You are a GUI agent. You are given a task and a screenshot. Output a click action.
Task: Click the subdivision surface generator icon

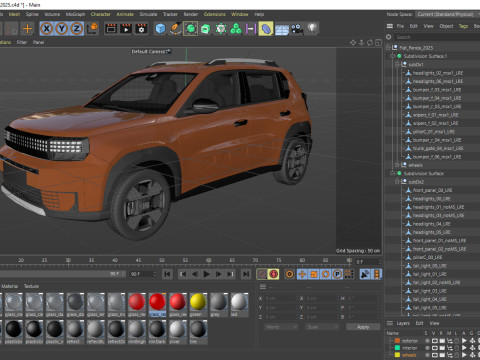190,29
